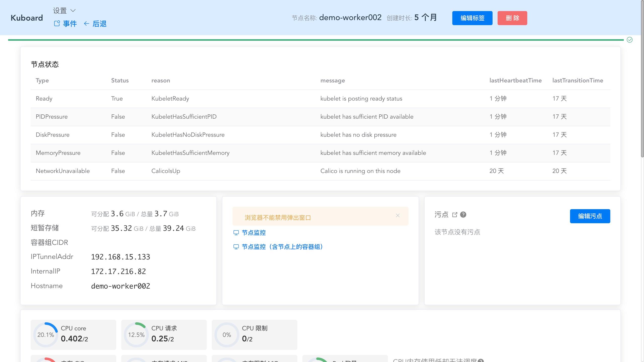Select the Ready row type cell
Viewport: 644px width, 362px height.
click(x=44, y=99)
